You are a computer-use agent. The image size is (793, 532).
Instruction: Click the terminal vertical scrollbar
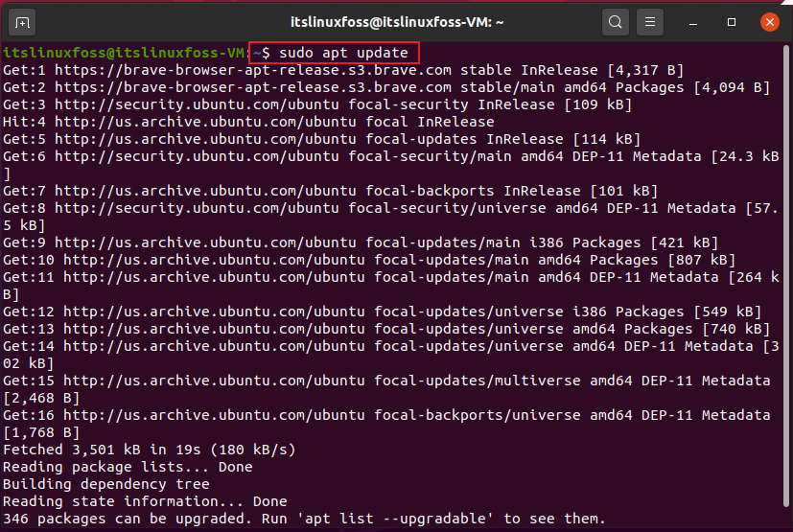(x=785, y=276)
